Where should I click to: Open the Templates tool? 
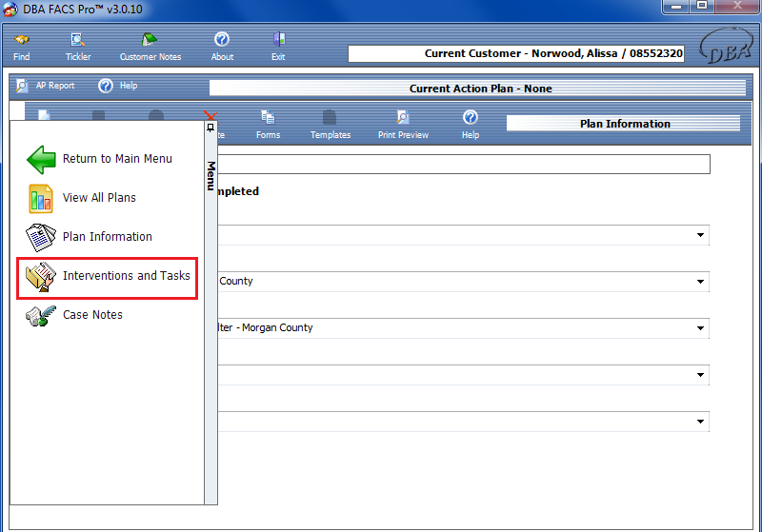click(330, 124)
